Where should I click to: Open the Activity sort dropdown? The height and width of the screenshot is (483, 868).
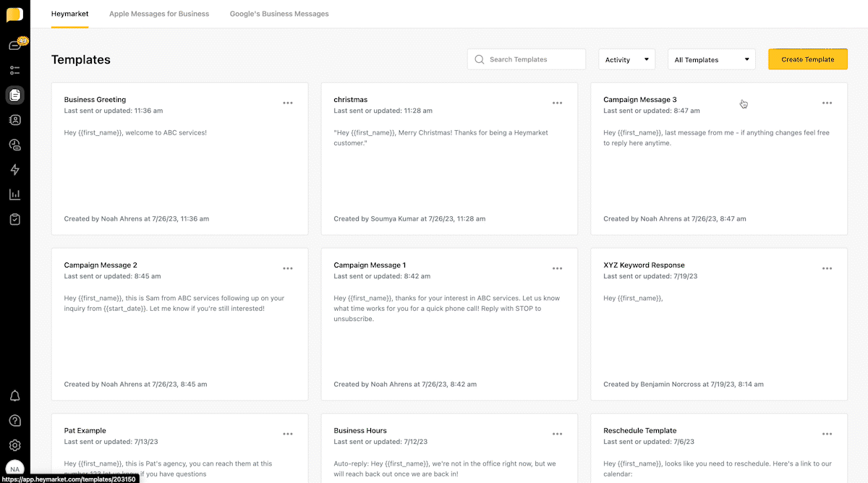point(626,59)
